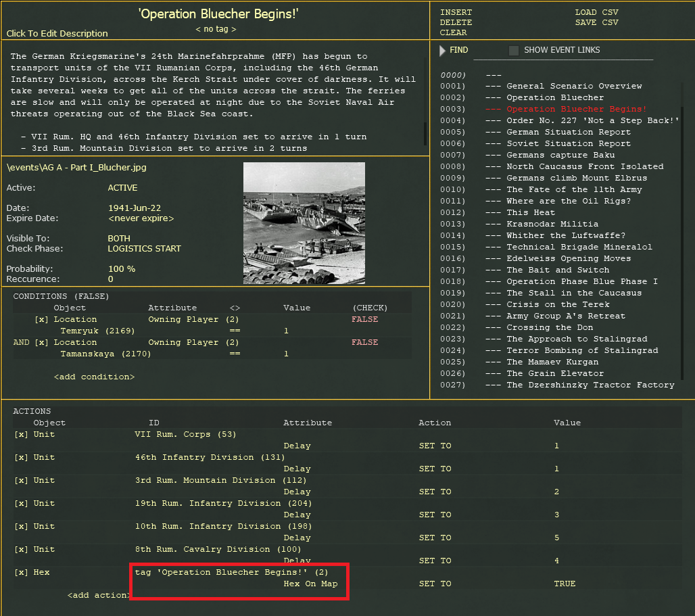
Task: Click the < no tag > label
Action: [216, 29]
